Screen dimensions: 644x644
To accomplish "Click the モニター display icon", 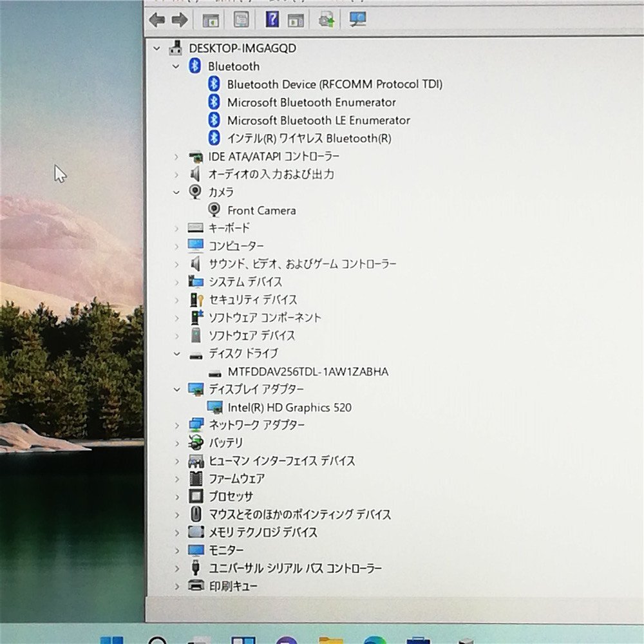I will click(196, 551).
